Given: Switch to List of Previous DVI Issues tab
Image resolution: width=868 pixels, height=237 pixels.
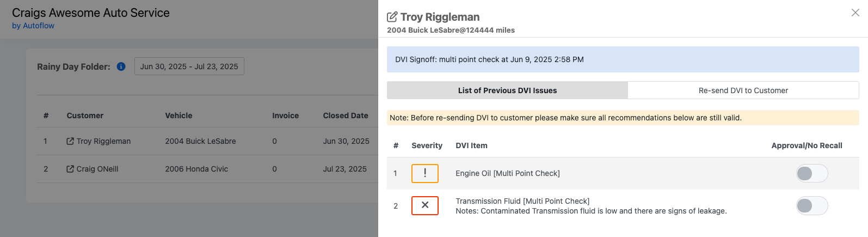Looking at the screenshot, I should (507, 90).
